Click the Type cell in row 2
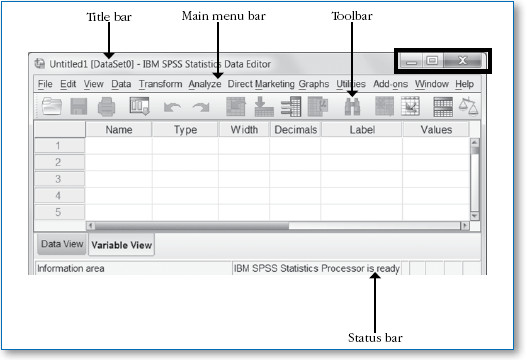Viewport: 527px width, 360px height. (x=185, y=162)
